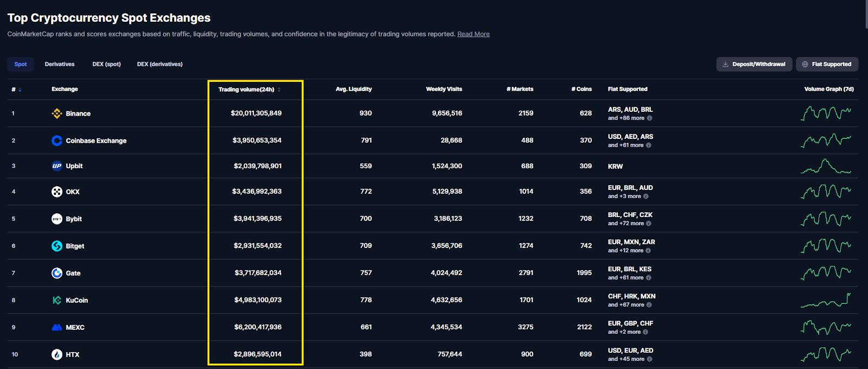Click the Avg. Liquidity column header
This screenshot has width=868, height=369.
[x=354, y=89]
